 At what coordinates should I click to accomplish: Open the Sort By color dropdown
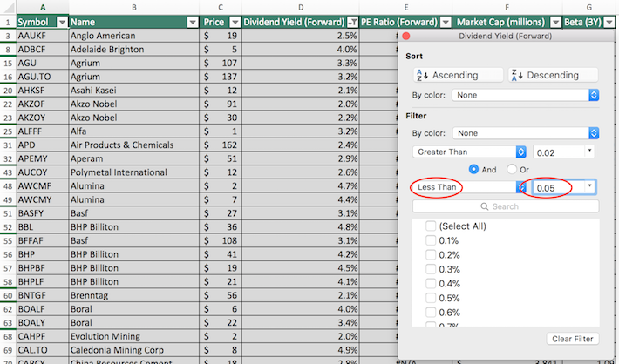tap(526, 95)
